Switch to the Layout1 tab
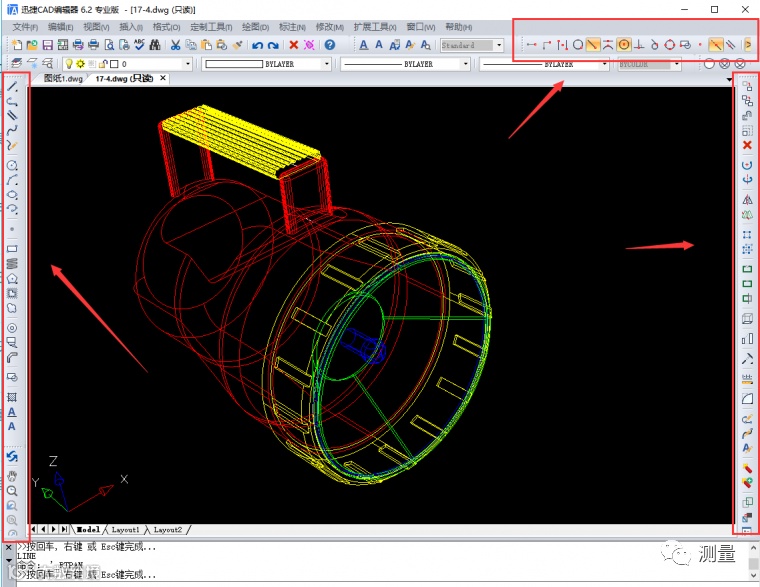This screenshot has width=760, height=587. tap(125, 530)
